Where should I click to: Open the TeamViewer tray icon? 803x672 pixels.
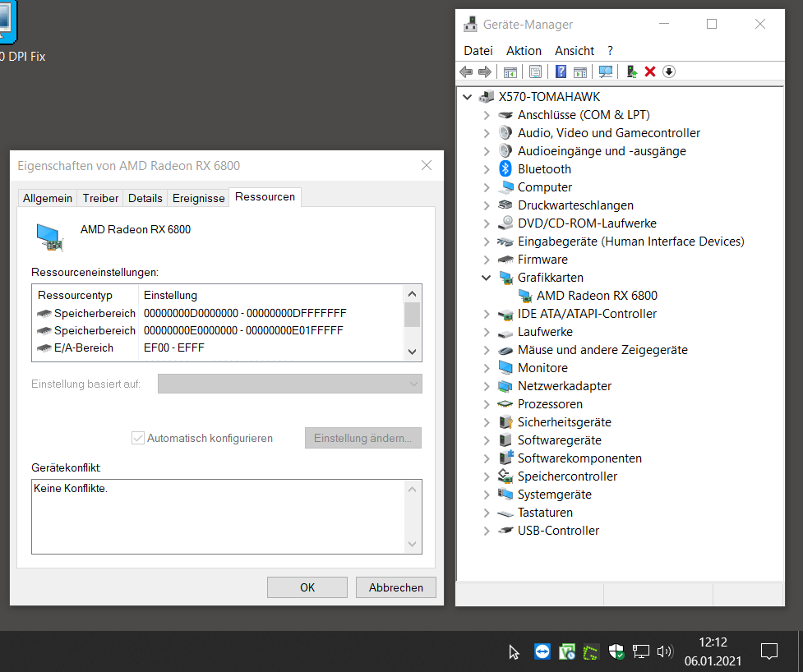click(x=542, y=651)
